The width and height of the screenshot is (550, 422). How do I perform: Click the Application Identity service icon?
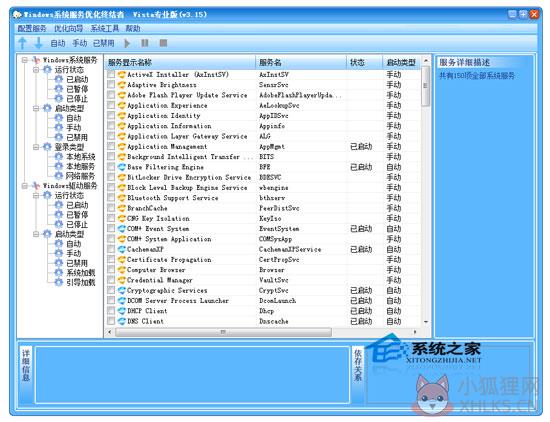[121, 116]
